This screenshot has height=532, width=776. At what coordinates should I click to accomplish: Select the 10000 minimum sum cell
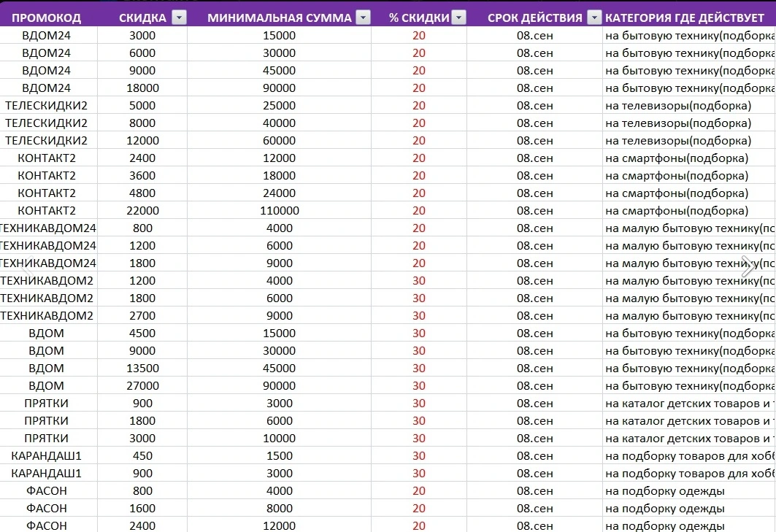coord(279,439)
